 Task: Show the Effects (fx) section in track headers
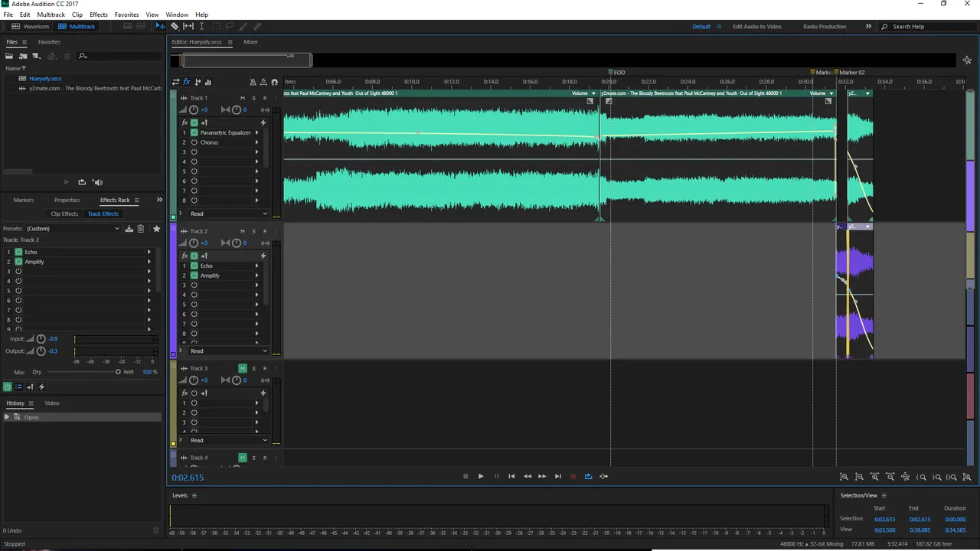tap(186, 82)
